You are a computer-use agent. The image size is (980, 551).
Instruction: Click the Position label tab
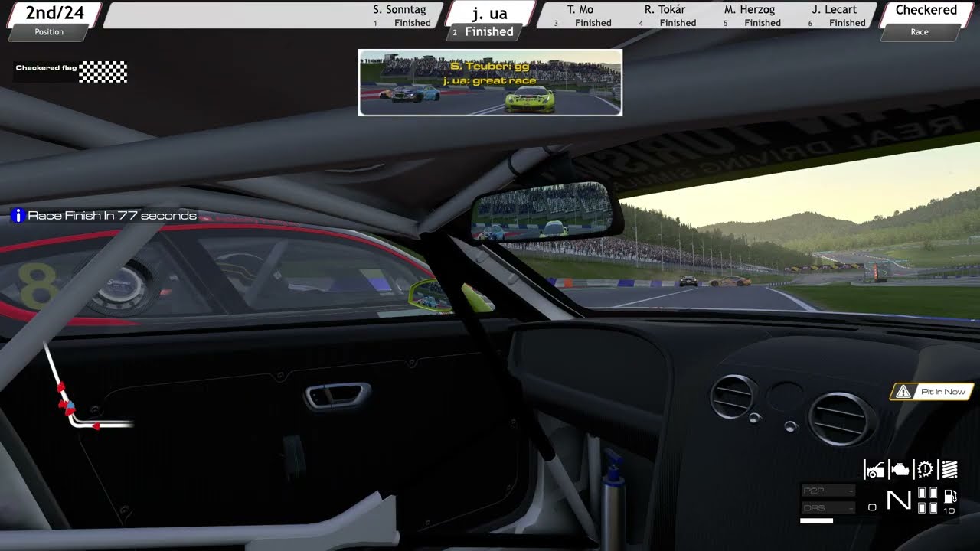(x=49, y=32)
